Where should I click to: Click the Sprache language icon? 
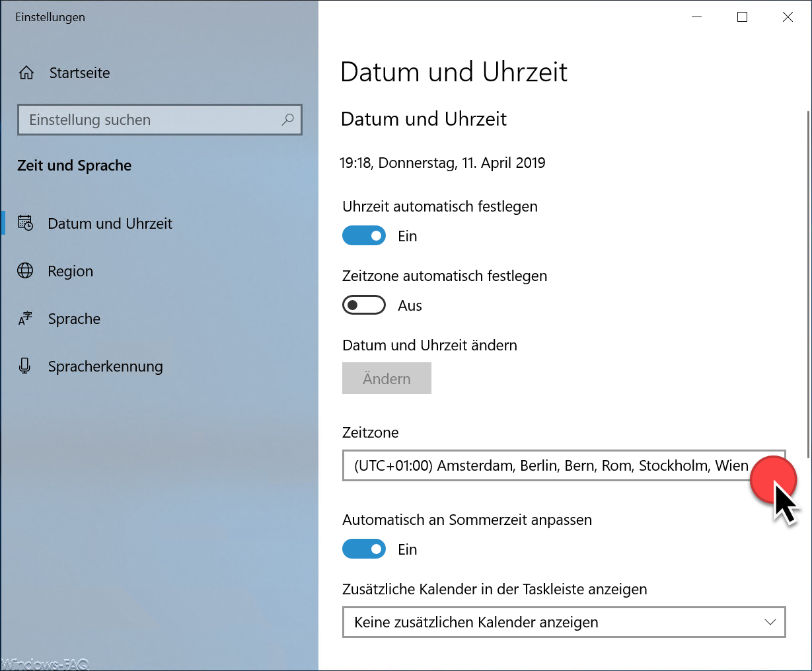pos(25,319)
